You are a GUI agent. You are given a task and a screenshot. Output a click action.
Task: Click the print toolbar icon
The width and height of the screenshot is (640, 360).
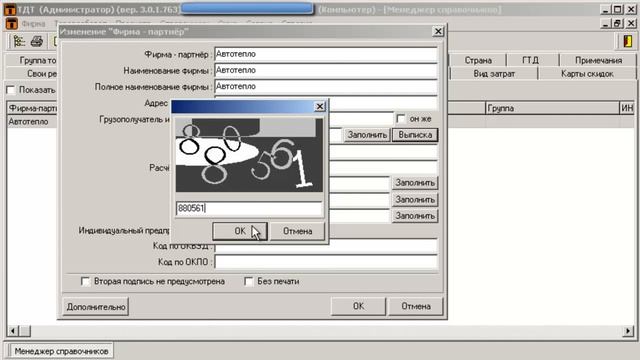pyautogui.click(x=37, y=41)
